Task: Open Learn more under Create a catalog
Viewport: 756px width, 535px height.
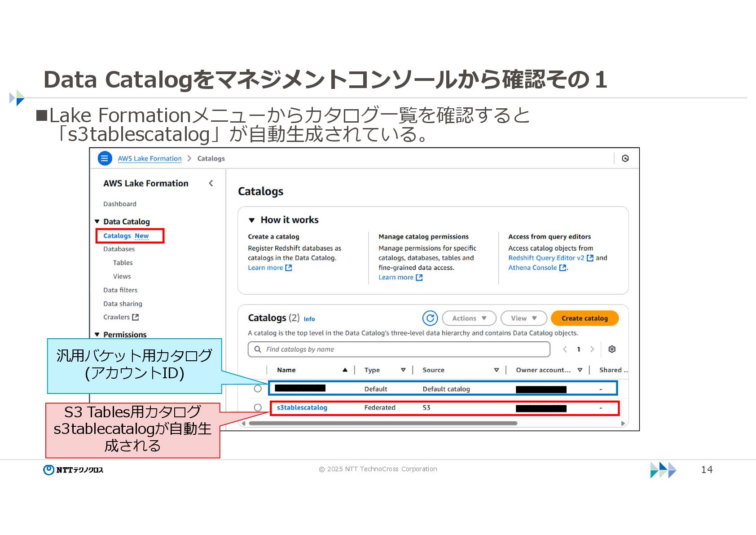Action: click(x=265, y=268)
